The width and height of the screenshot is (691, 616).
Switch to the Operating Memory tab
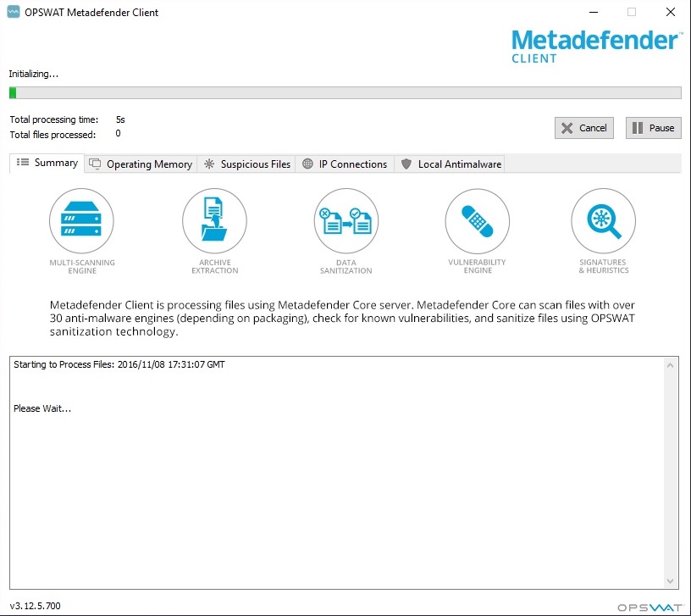pos(141,164)
